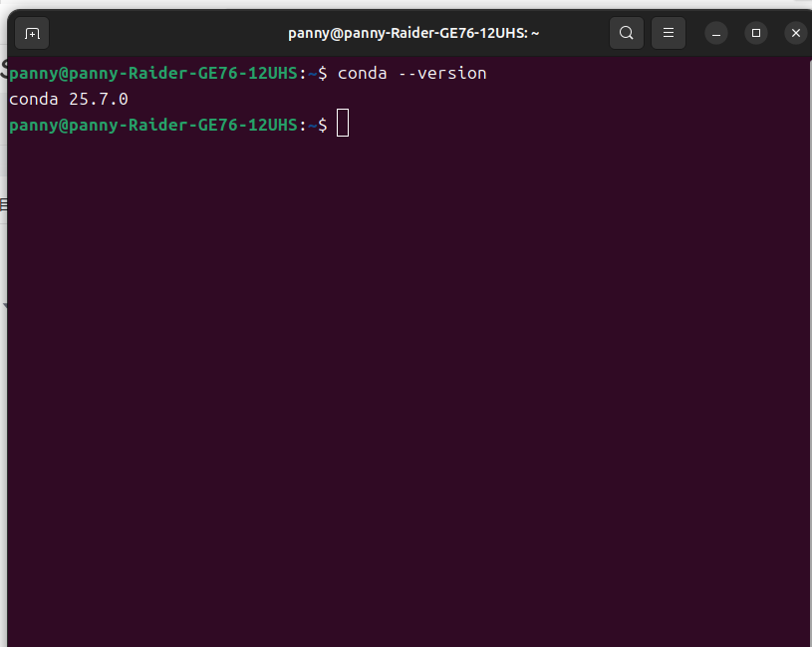Viewport: 812px width, 647px height.
Task: Click the partially visible list icon at left edge
Action: click(x=4, y=204)
